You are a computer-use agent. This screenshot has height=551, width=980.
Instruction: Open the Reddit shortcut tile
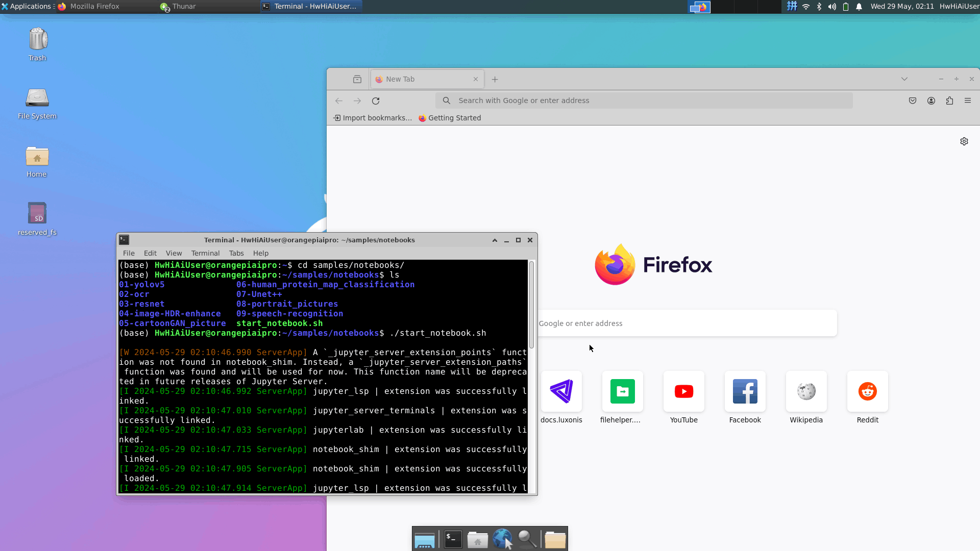pos(868,392)
